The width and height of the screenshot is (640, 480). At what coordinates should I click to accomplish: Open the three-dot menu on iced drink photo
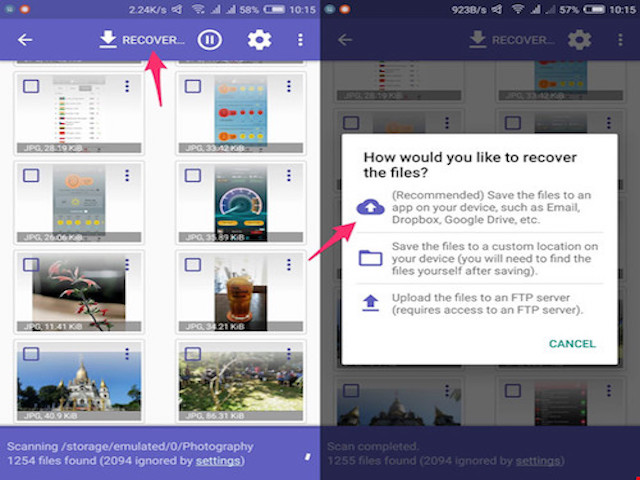coord(288,263)
